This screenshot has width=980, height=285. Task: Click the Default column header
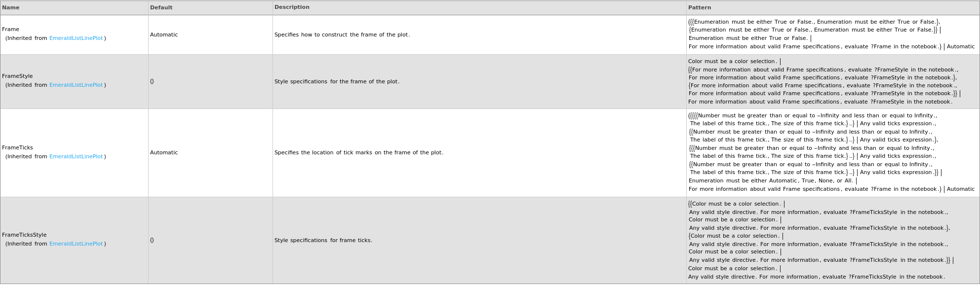tap(161, 8)
